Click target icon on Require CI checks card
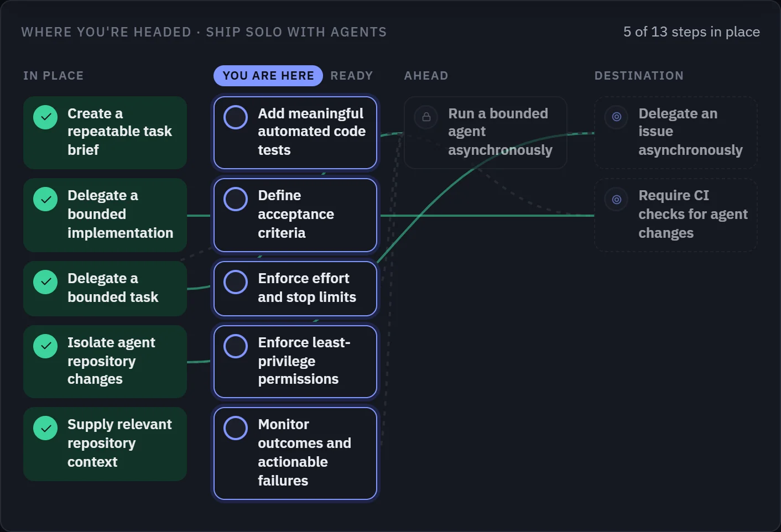Viewport: 781px width, 532px height. [x=616, y=199]
